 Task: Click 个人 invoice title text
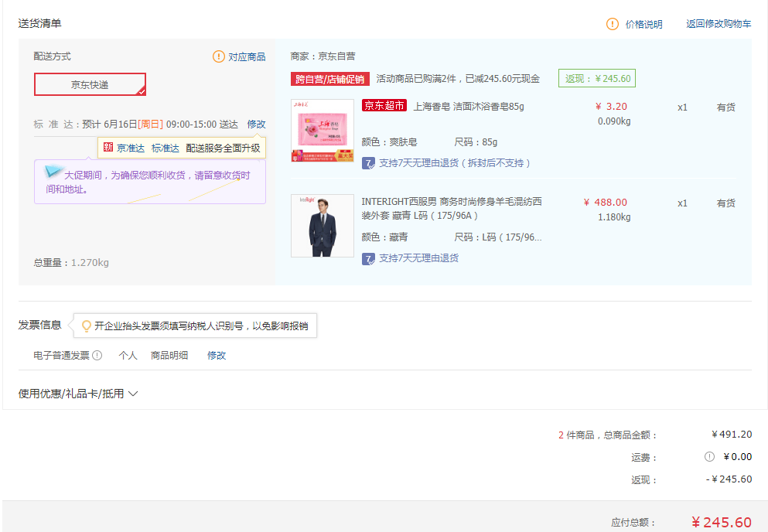(128, 355)
